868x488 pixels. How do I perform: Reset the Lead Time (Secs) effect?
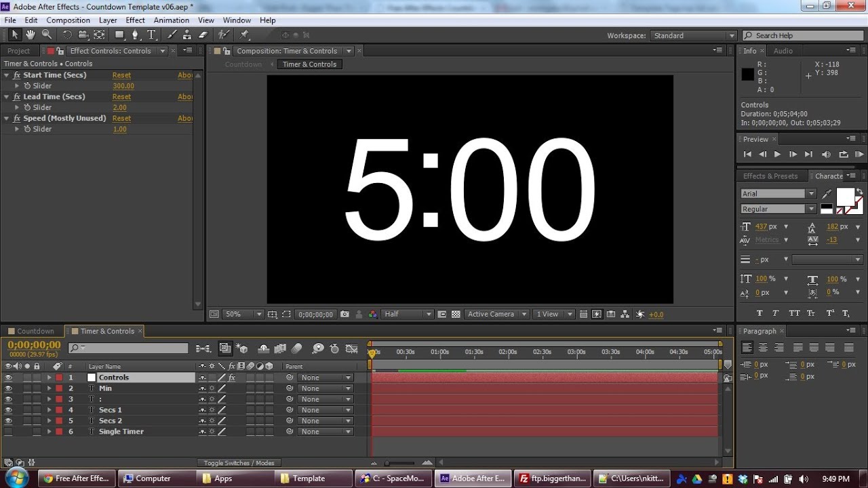pos(121,97)
